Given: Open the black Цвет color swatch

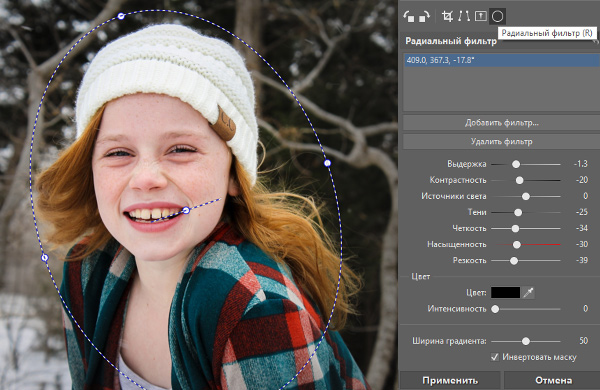Looking at the screenshot, I should coord(505,293).
